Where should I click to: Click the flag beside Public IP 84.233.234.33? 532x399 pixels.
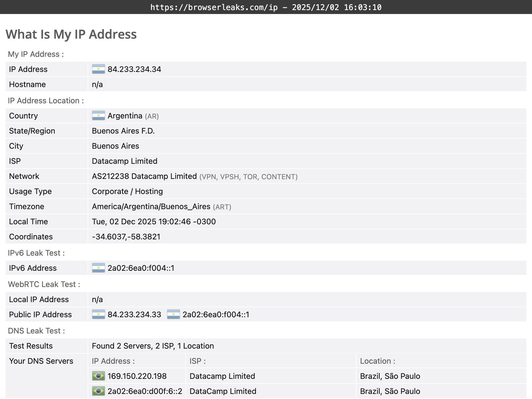pyautogui.click(x=98, y=314)
